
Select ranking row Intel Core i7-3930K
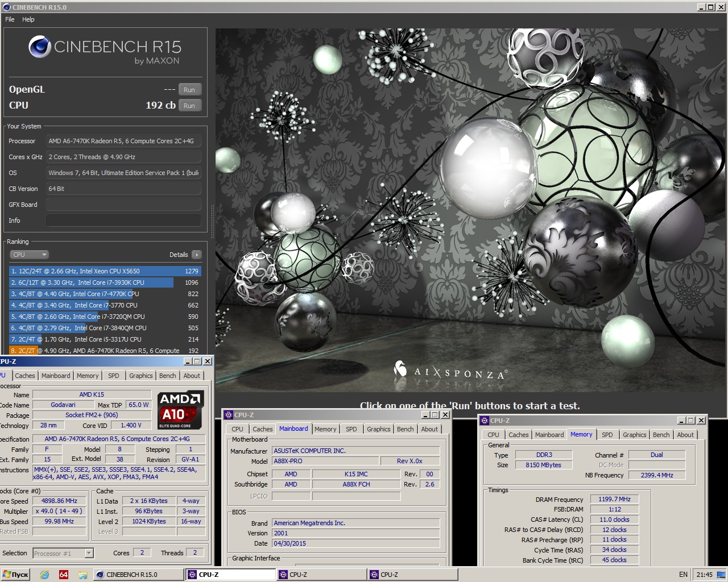click(105, 282)
